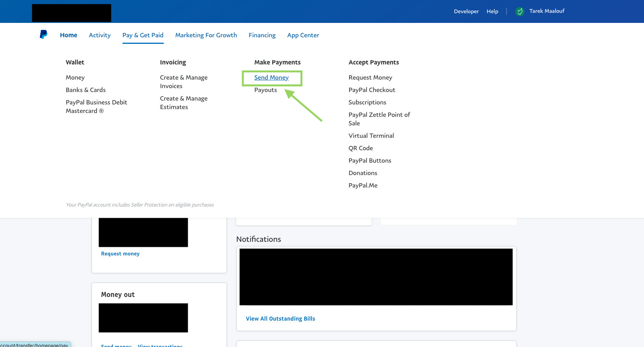Go to App Center
The width and height of the screenshot is (644, 347).
point(303,35)
